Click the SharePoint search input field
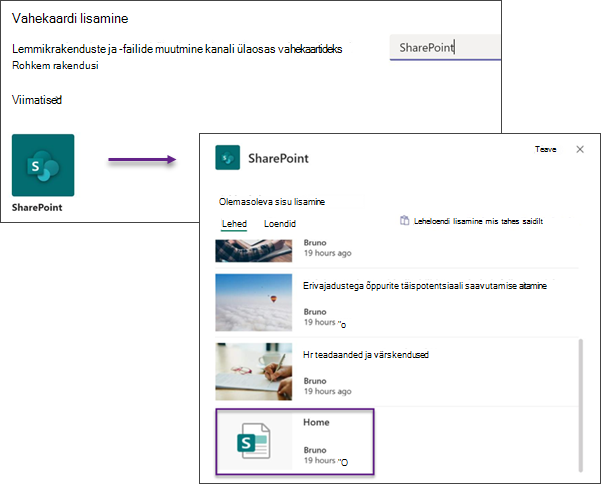This screenshot has width=601, height=484. click(x=445, y=48)
